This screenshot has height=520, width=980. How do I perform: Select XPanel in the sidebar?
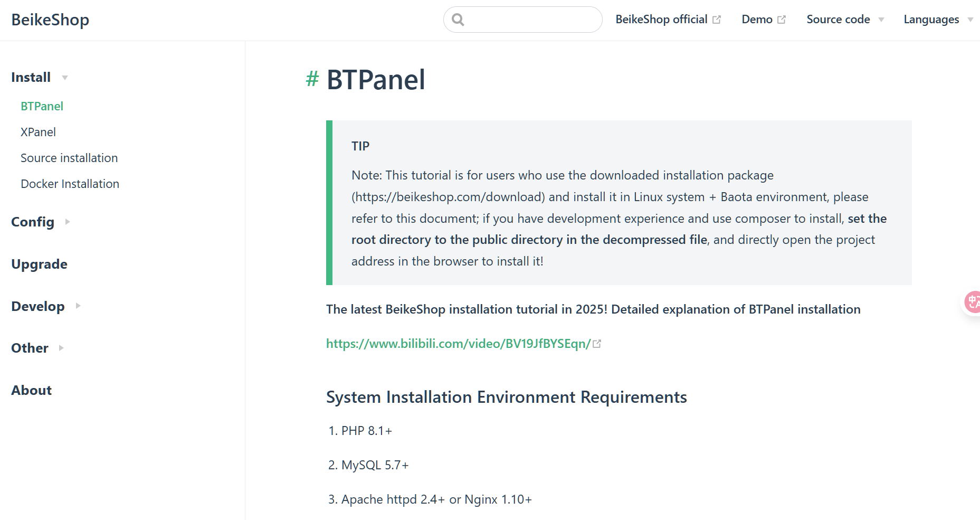tap(38, 132)
